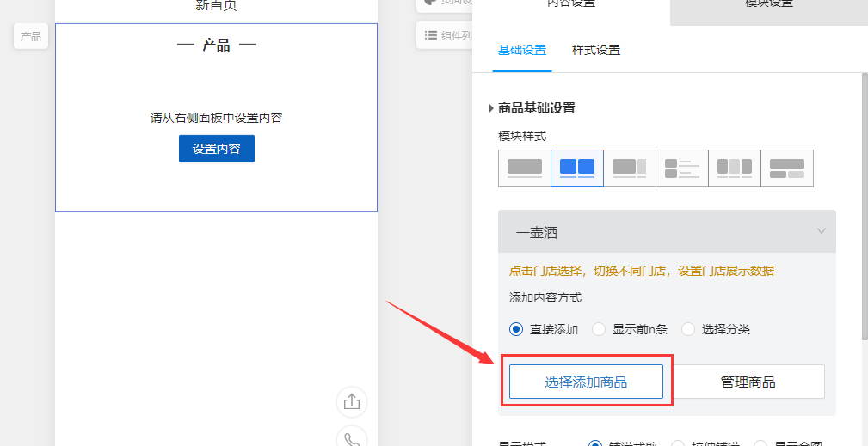Click the 选择添加商品 button
This screenshot has width=868, height=446.
586,382
